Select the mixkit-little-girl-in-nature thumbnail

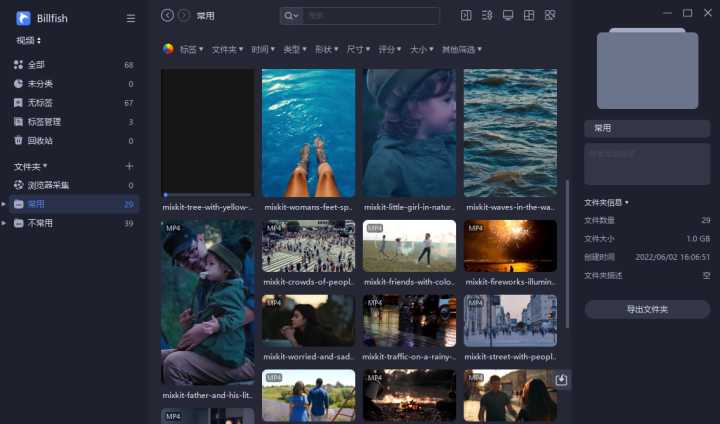point(410,133)
